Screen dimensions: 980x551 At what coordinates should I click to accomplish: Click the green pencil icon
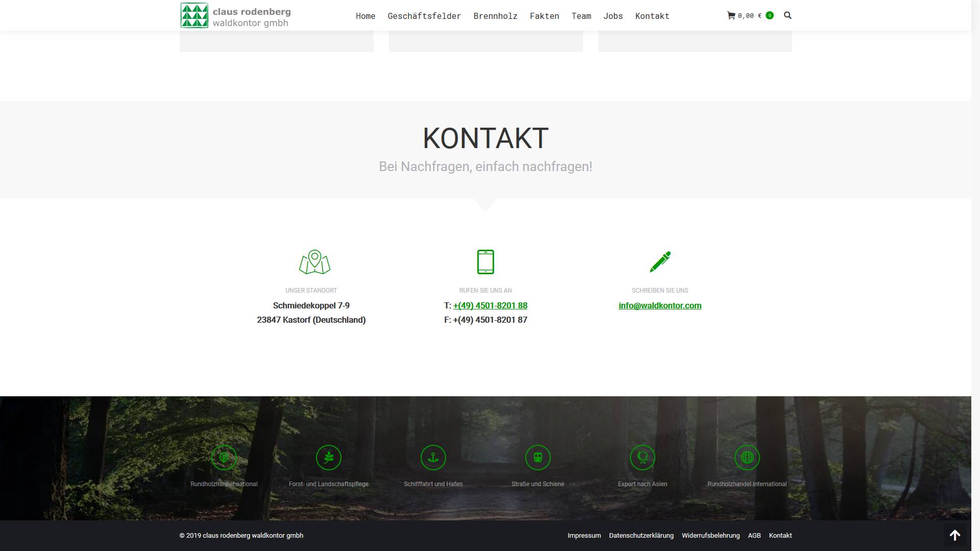tap(660, 262)
